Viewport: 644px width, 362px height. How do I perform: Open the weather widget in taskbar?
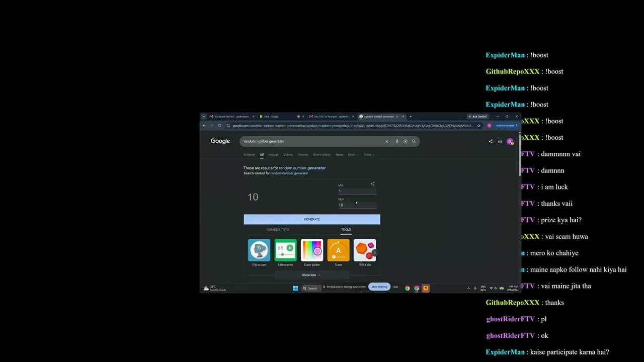215,288
